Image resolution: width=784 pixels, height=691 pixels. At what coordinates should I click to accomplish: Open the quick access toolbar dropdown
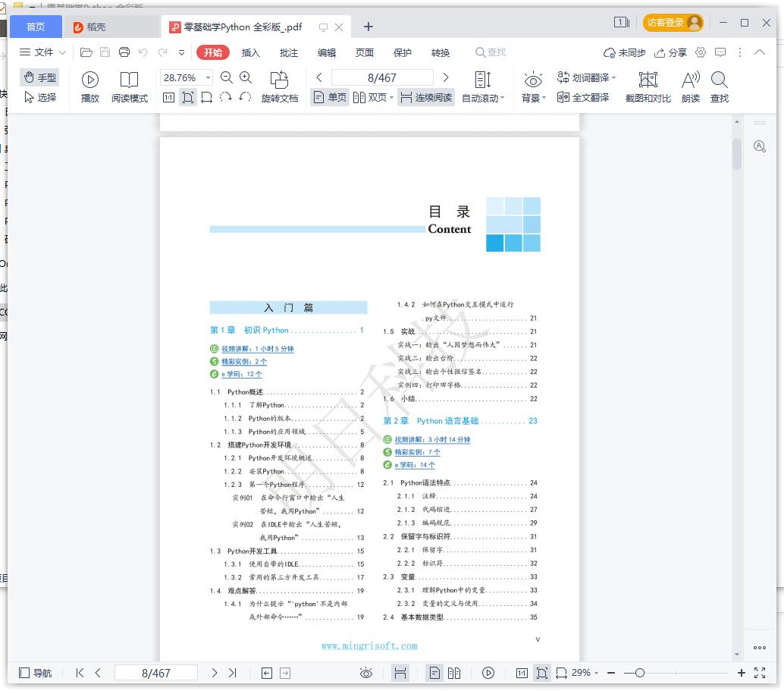point(181,52)
